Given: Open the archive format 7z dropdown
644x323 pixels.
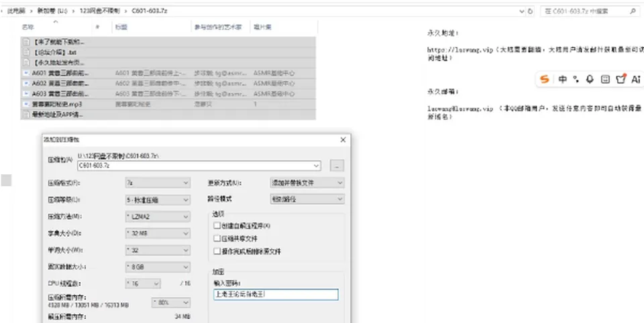Looking at the screenshot, I should coord(158,183).
